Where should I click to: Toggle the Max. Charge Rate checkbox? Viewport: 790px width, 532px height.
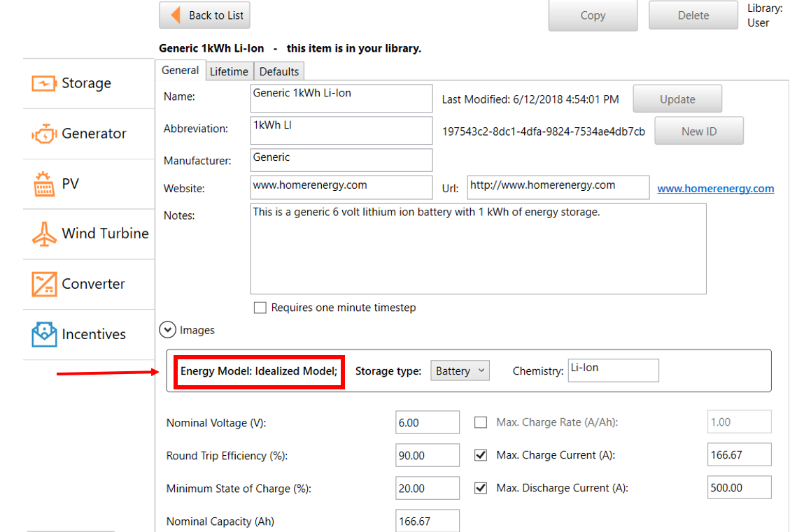pyautogui.click(x=481, y=422)
